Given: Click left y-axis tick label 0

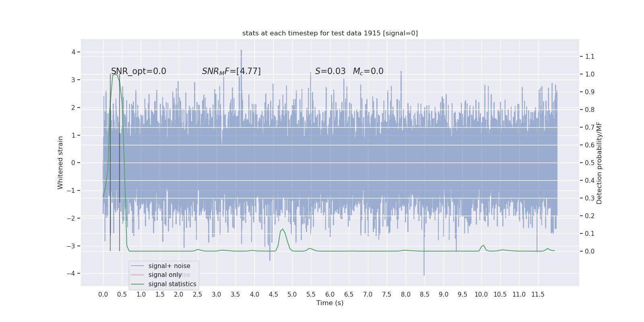Looking at the screenshot, I should coord(73,163).
